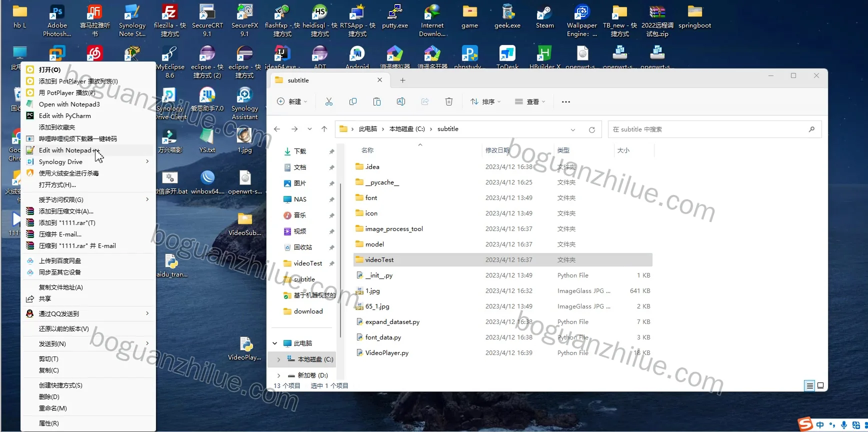Viewport: 868px width, 432px height.
Task: Open the 查看 view dropdown
Action: point(530,101)
